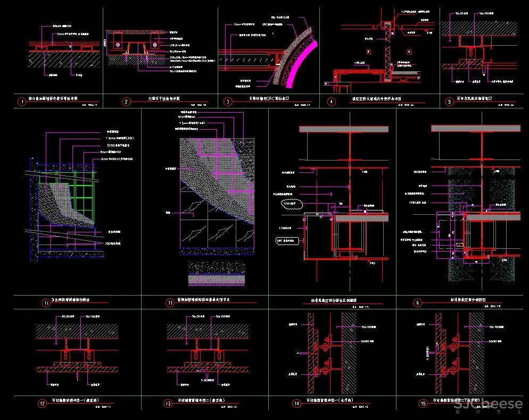Click the white revision cloud callout in the middle drawing
Viewport: 529px width, 420px height.
(x=292, y=204)
